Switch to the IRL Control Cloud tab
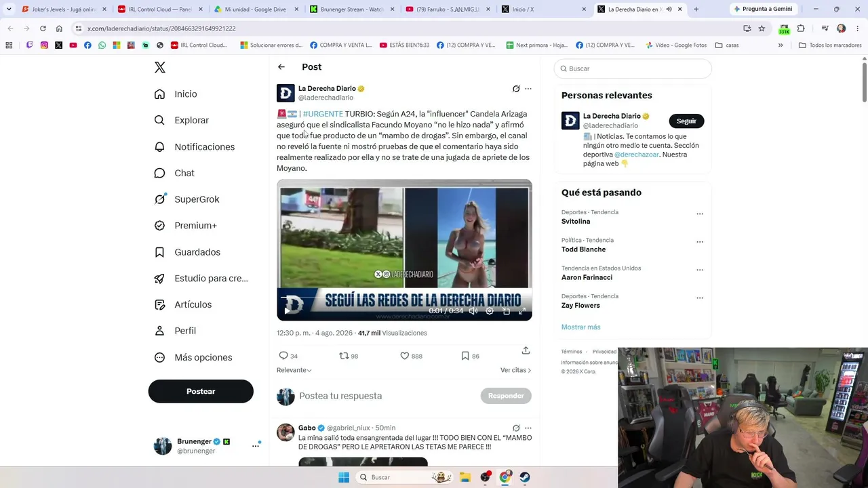 click(159, 9)
